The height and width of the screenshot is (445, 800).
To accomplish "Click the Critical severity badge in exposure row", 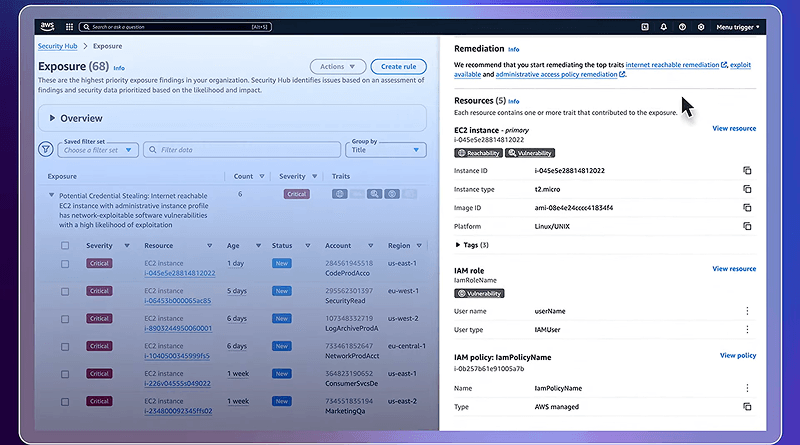I will pyautogui.click(x=296, y=194).
